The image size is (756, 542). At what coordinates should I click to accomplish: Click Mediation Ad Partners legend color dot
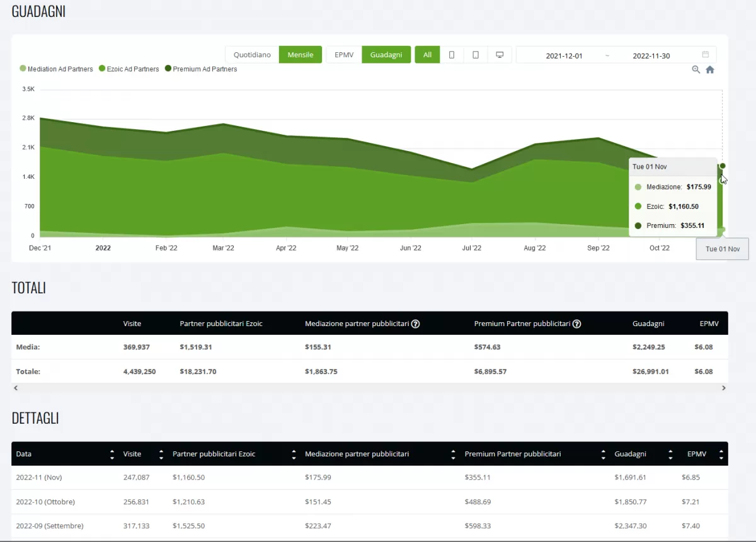23,69
